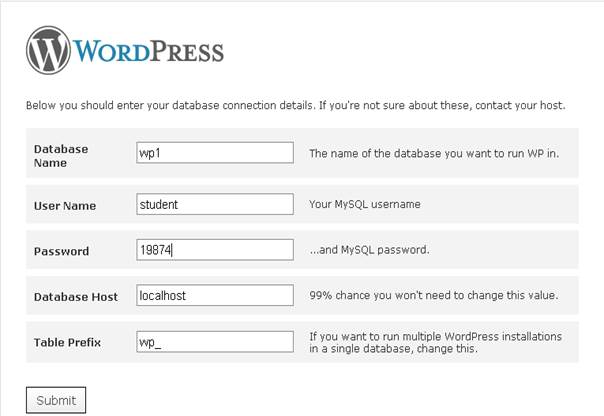Click the intro text about database connection details
The width and height of the screenshot is (604, 416).
point(295,105)
